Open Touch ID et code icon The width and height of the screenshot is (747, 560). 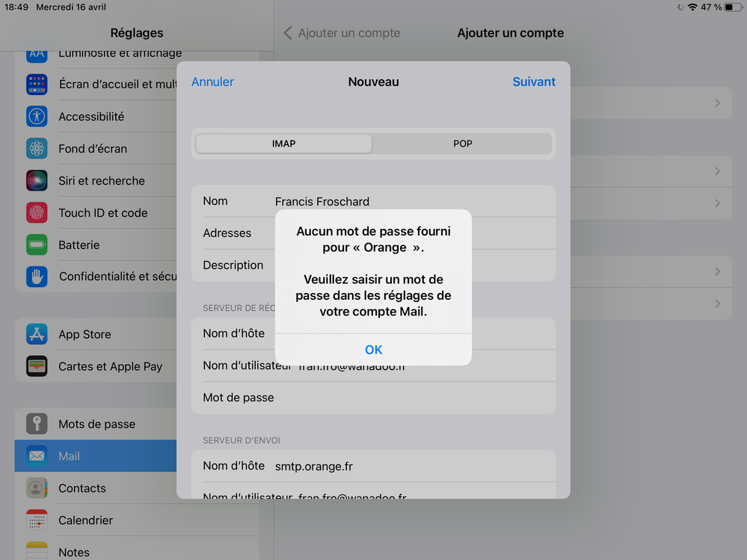tap(37, 213)
